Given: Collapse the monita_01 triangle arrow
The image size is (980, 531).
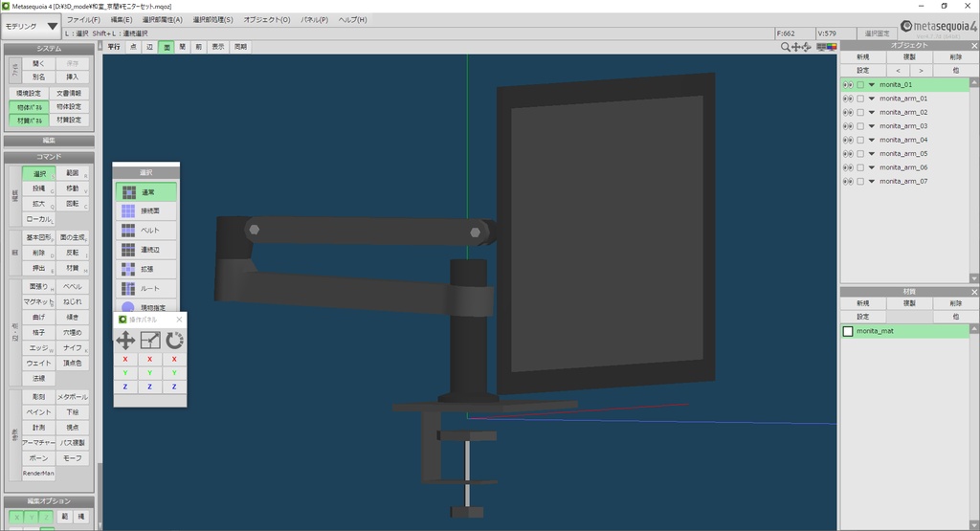Looking at the screenshot, I should (872, 85).
